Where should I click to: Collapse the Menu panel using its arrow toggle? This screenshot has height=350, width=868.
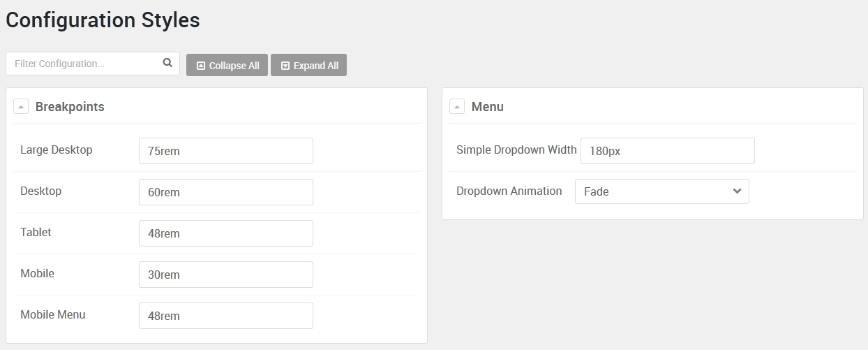click(x=457, y=107)
